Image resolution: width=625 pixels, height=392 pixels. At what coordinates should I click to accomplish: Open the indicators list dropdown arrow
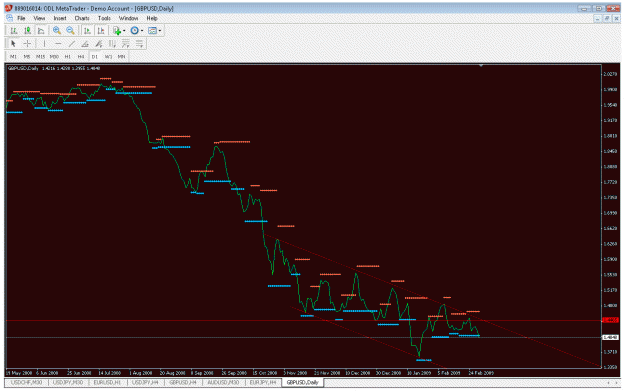point(124,31)
